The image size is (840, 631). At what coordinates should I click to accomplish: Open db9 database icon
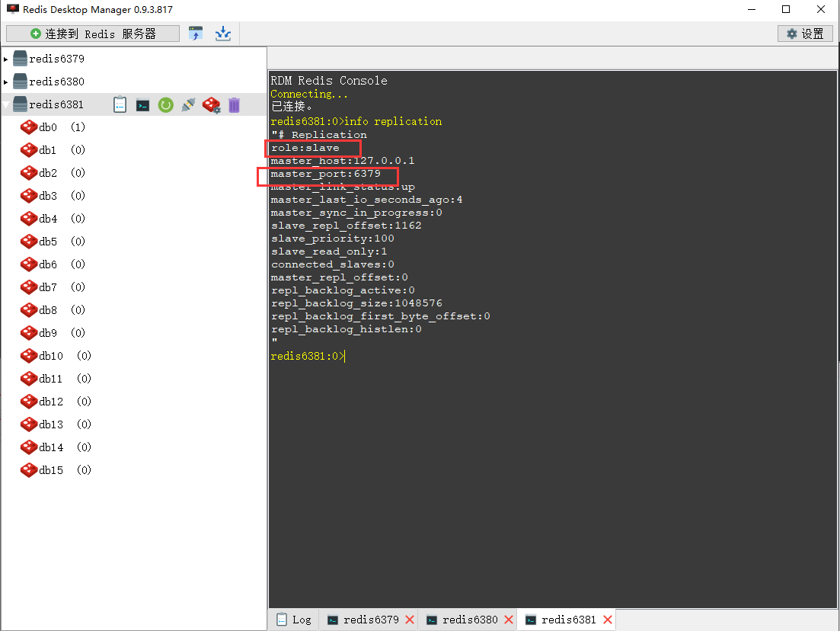point(28,333)
